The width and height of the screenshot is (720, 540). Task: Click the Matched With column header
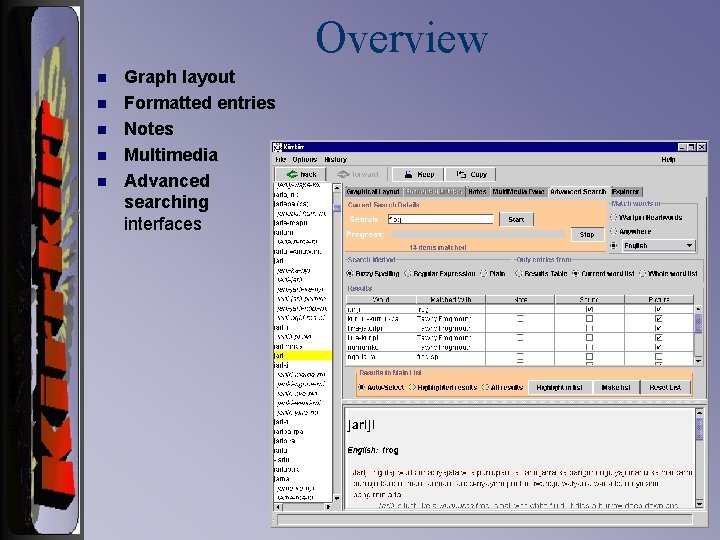pyautogui.click(x=450, y=299)
